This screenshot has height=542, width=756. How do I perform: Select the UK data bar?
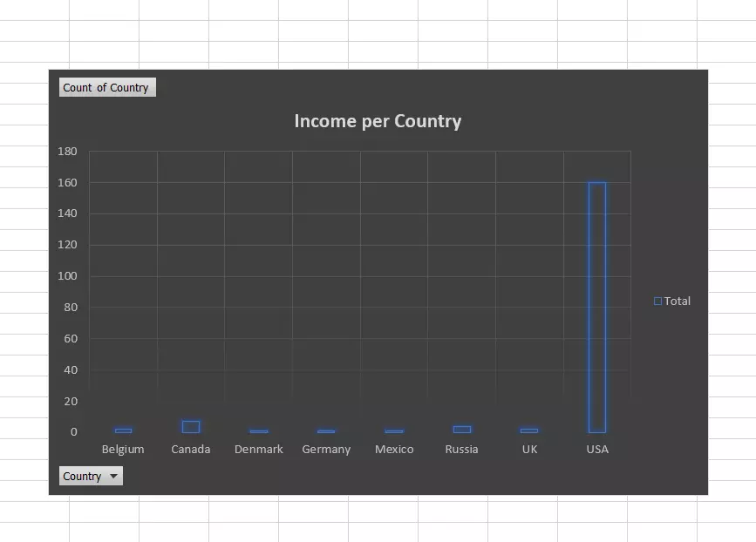tap(528, 429)
